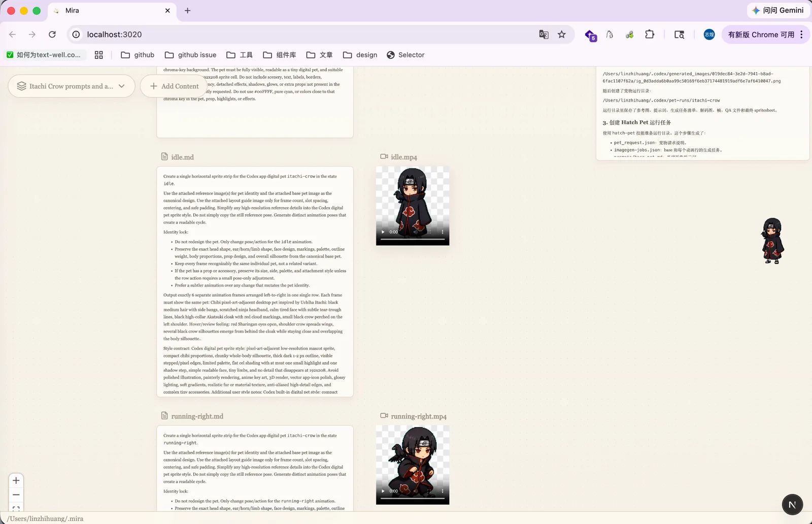This screenshot has height=524, width=812.
Task: Open a new browser tab
Action: tap(188, 11)
